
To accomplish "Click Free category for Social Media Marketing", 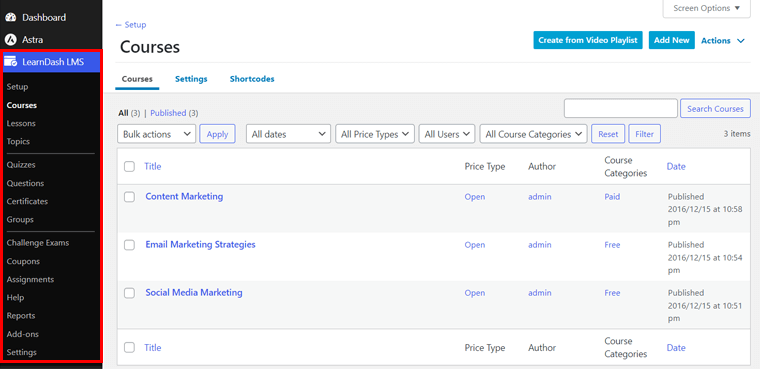I will [x=612, y=293].
